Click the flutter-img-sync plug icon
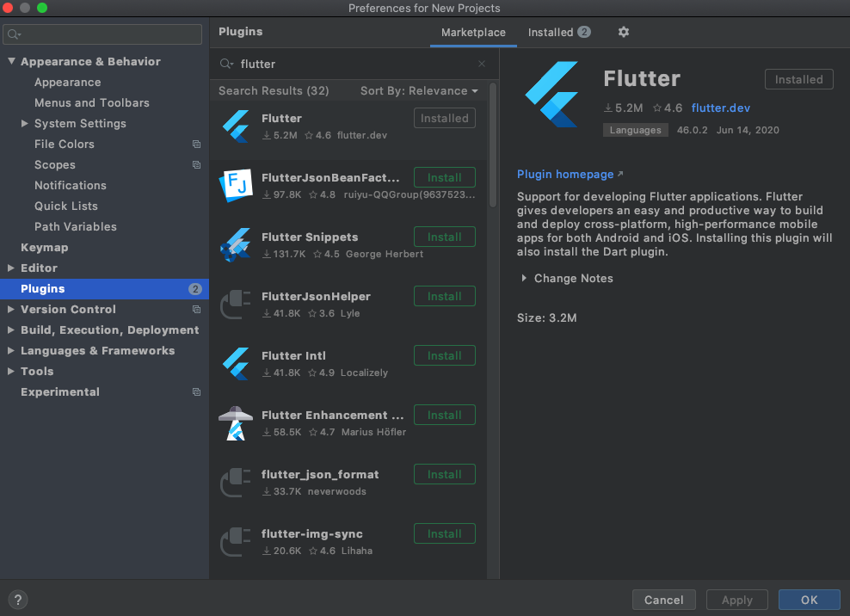 click(236, 542)
